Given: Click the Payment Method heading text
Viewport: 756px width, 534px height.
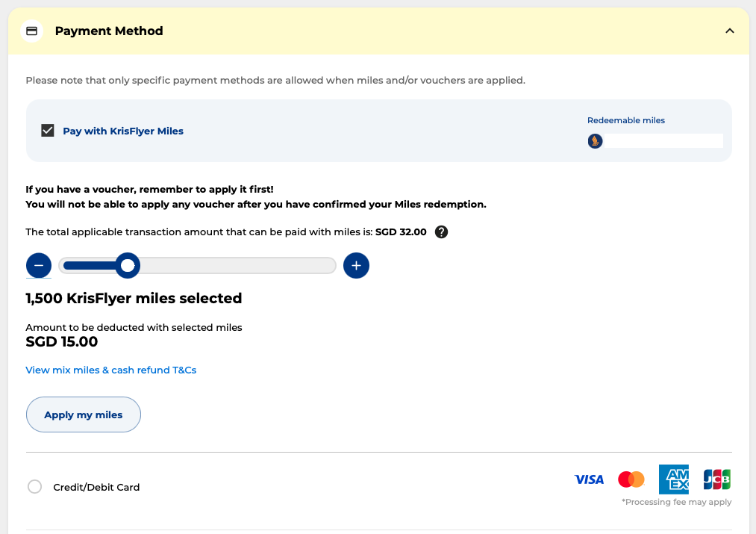Looking at the screenshot, I should point(109,31).
